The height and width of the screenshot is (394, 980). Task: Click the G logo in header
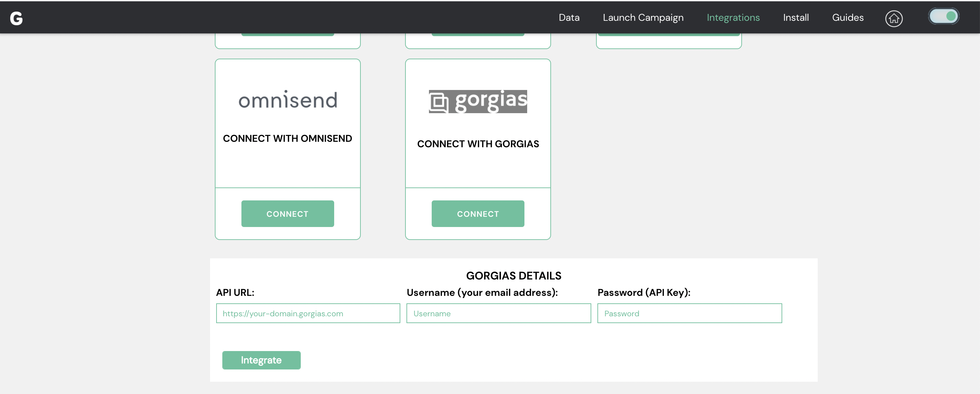16,18
